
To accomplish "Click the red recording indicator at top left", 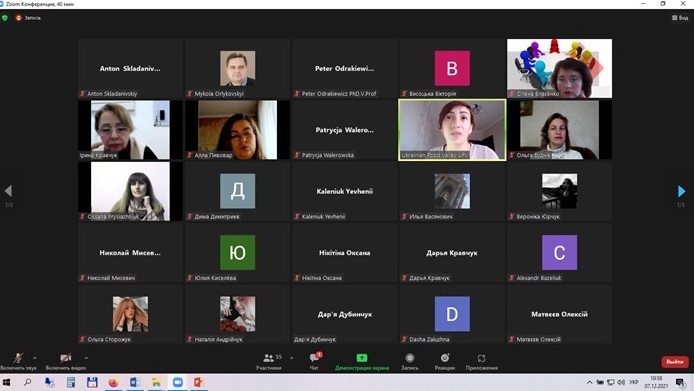I will coord(19,18).
